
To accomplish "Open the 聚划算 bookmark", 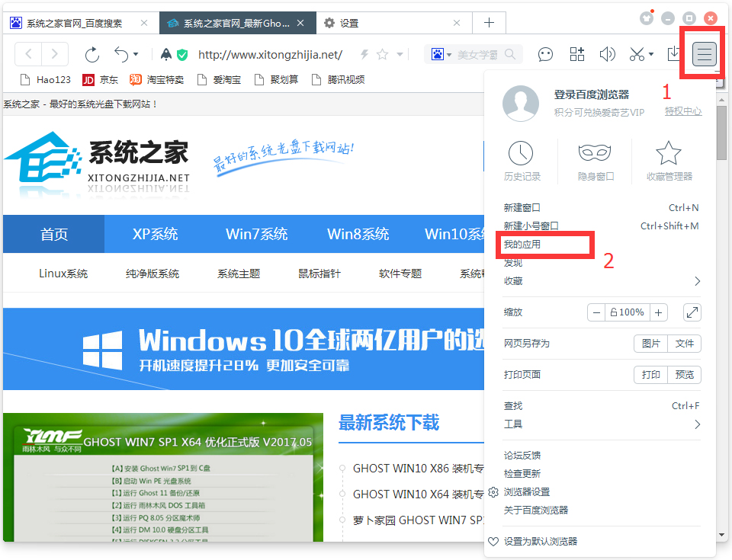I will 276,80.
